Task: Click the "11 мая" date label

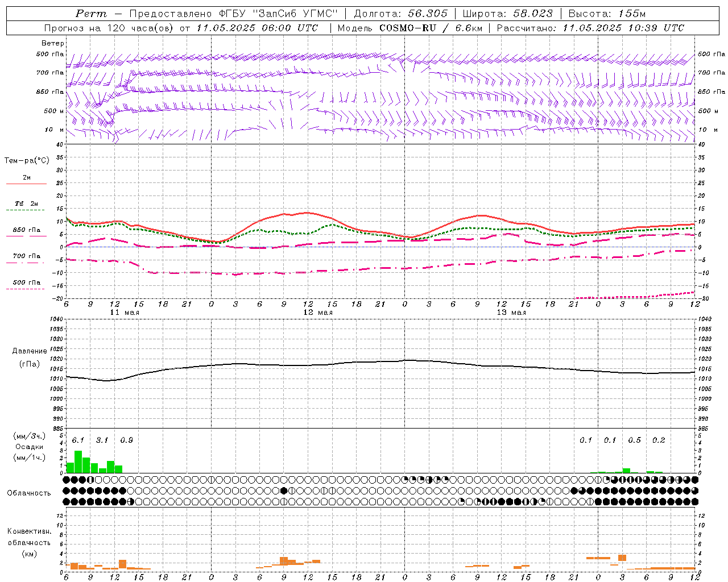Action: (124, 313)
